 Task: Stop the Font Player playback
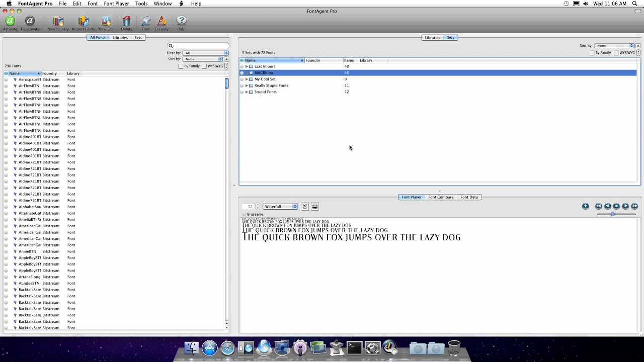616,206
